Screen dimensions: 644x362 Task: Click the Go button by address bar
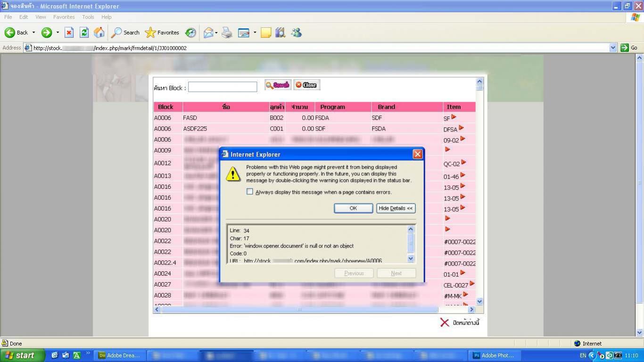pyautogui.click(x=629, y=48)
